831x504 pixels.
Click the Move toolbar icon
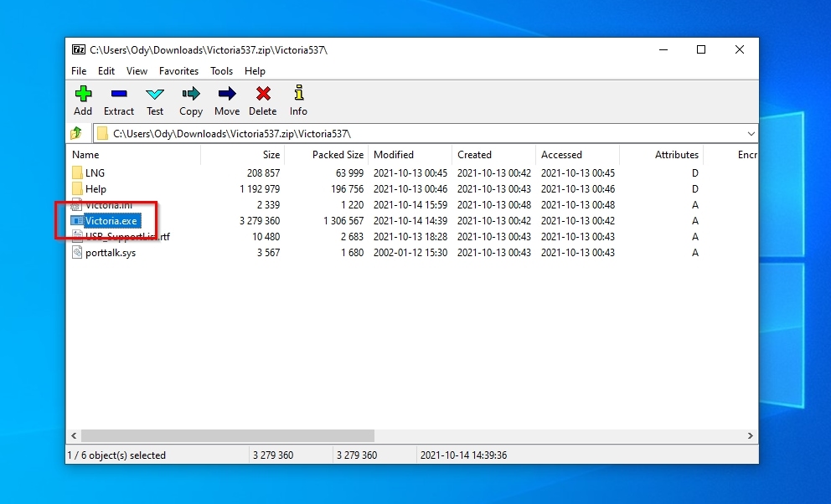[x=227, y=94]
